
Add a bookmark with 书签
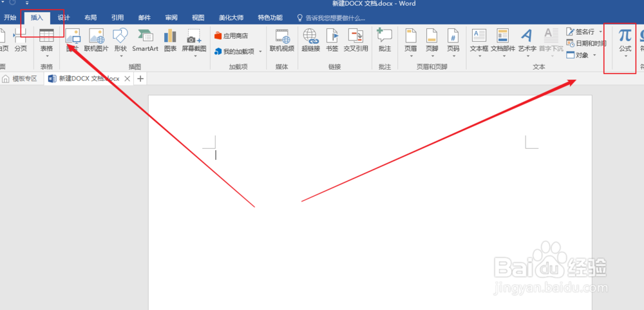pyautogui.click(x=332, y=41)
